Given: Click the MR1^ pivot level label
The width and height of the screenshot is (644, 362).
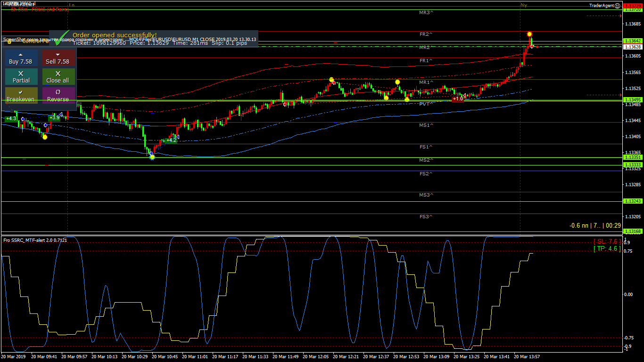Looking at the screenshot, I should coord(426,82).
